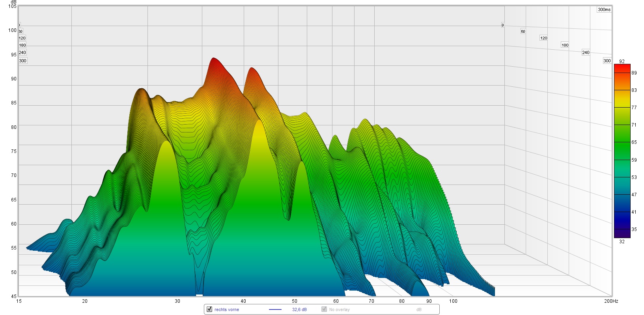Screen dimensions: 644x315
Task: Click the "300ms" time range label
Action: tap(604, 9)
